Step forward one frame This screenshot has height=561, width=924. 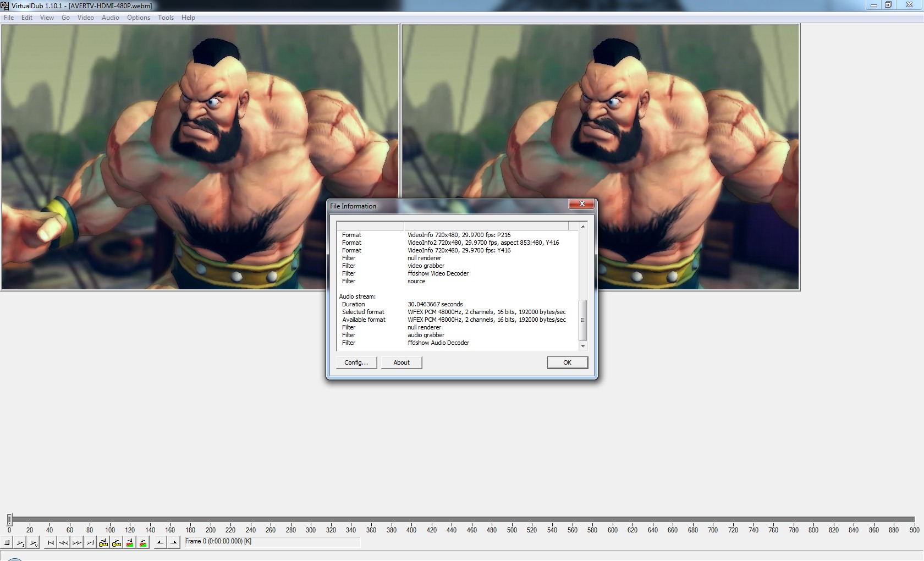(x=77, y=543)
